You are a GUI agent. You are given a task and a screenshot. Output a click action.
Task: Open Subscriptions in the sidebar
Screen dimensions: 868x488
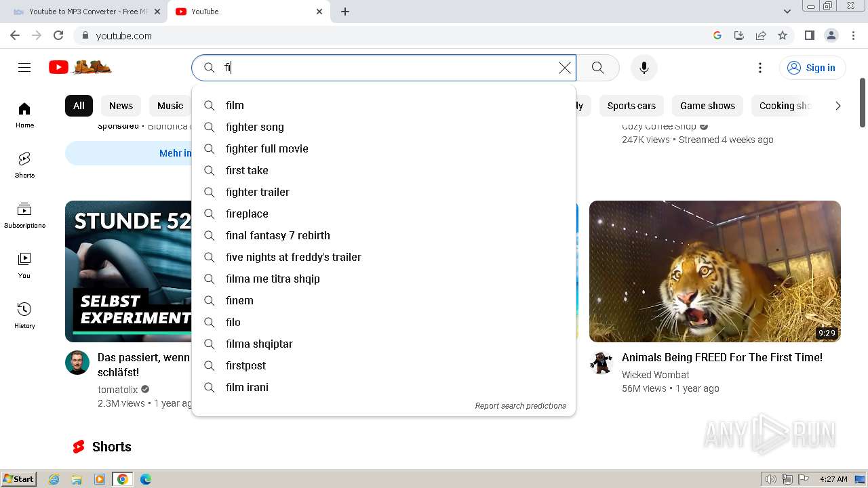click(x=24, y=216)
